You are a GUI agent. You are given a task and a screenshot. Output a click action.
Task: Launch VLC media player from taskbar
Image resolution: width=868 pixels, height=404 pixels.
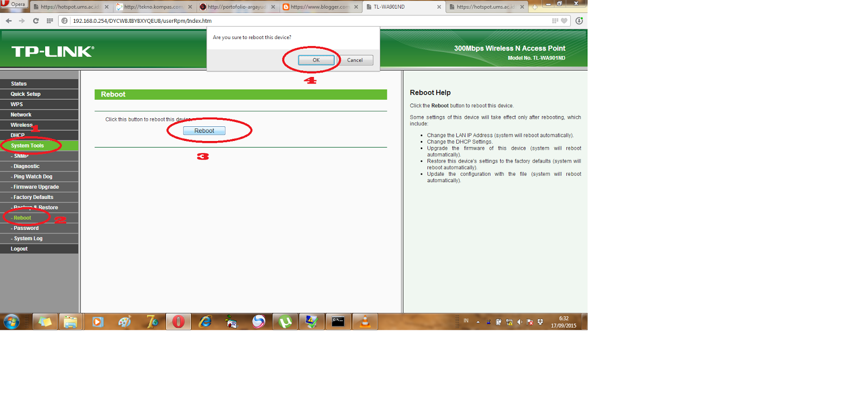click(365, 322)
